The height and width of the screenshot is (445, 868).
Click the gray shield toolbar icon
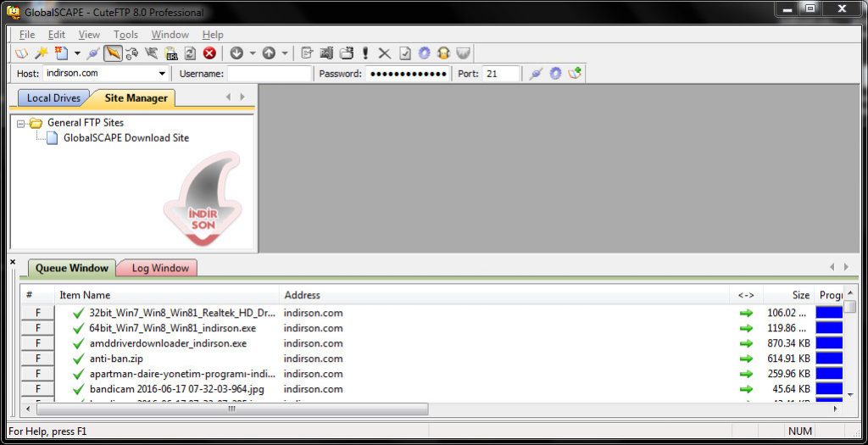click(x=463, y=53)
